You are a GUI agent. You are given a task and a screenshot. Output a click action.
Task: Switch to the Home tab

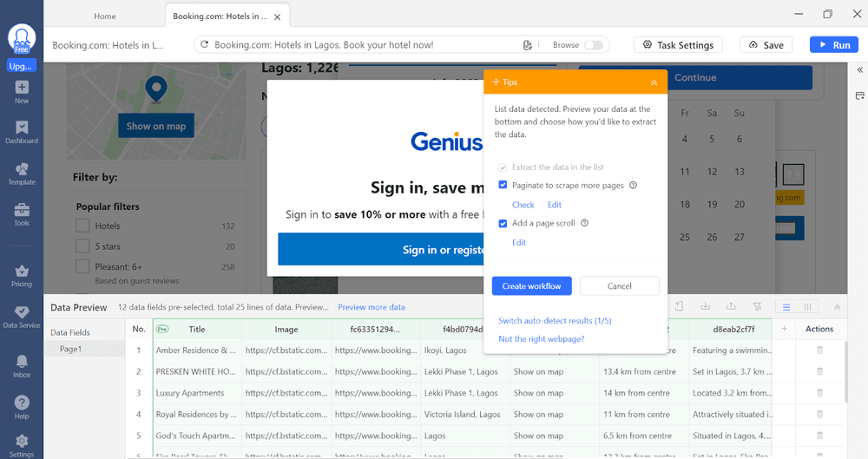point(105,16)
